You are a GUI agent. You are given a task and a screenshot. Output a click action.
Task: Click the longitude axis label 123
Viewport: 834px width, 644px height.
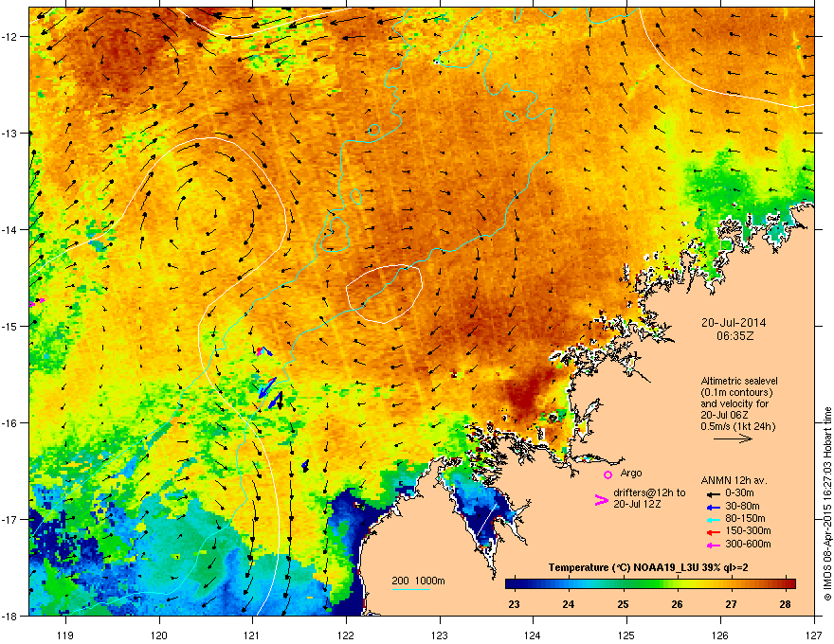tap(440, 635)
